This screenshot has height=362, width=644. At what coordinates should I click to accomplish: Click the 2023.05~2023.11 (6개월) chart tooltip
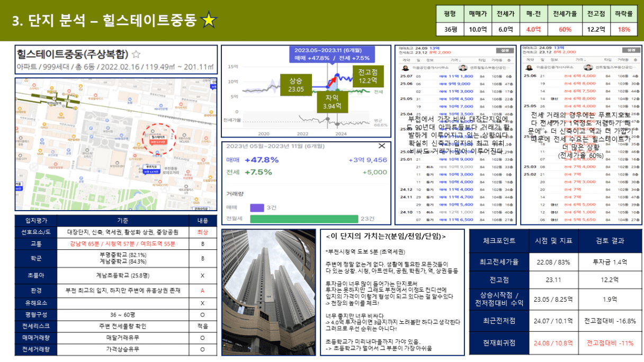tap(332, 54)
